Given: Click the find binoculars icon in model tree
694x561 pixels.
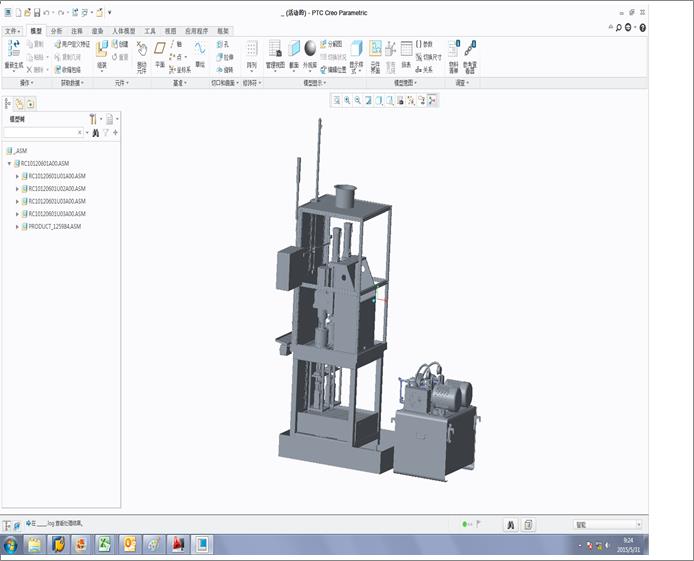Looking at the screenshot, I should pos(96,132).
